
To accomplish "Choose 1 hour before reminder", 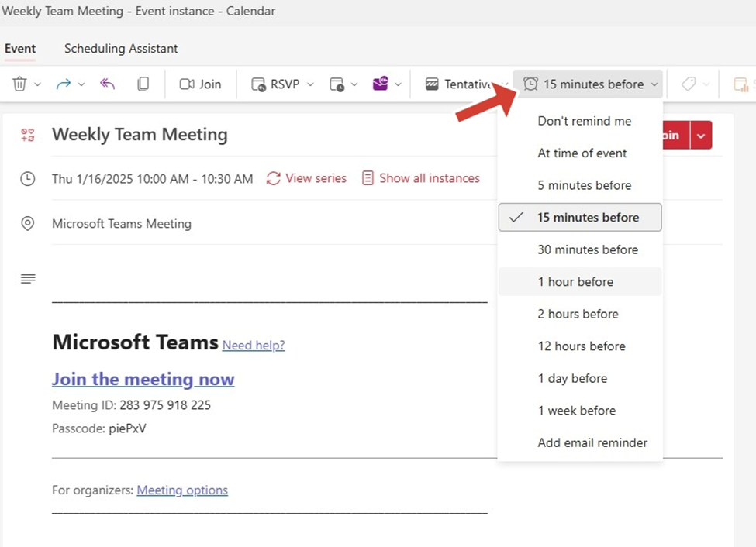I will point(580,281).
